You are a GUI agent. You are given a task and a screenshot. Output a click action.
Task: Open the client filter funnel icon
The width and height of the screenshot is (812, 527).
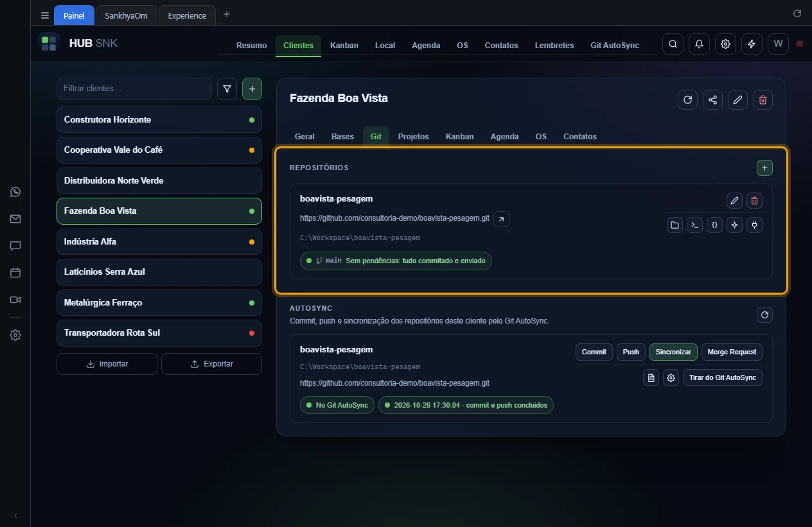coord(227,89)
